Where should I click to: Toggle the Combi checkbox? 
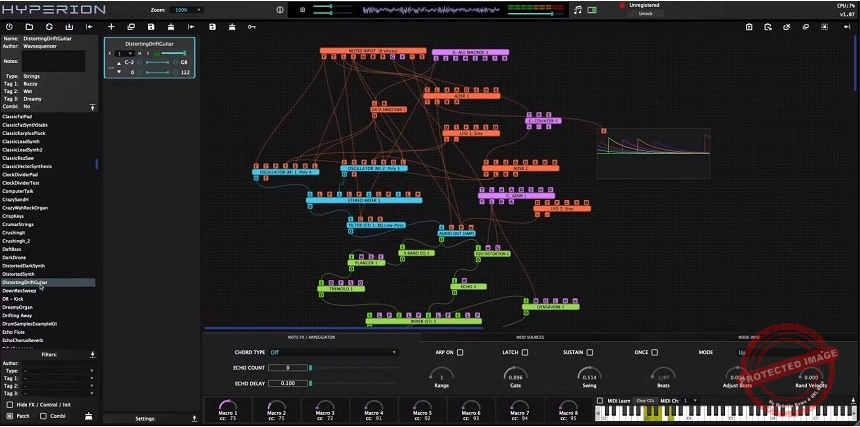43,416
